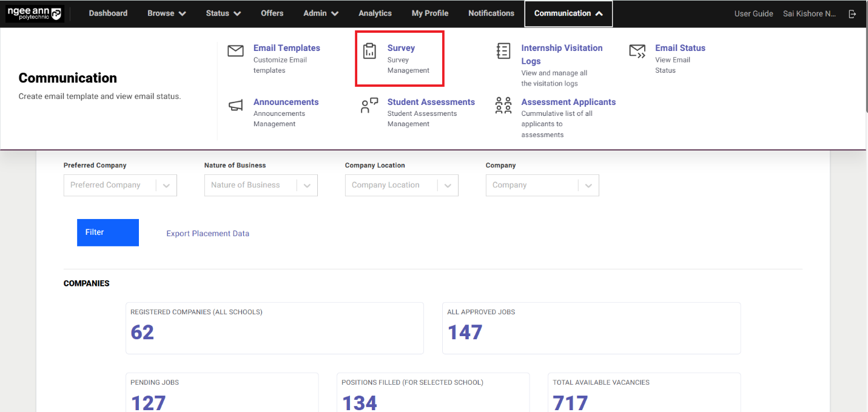Image resolution: width=868 pixels, height=412 pixels.
Task: Open the Company dropdown
Action: tap(588, 186)
